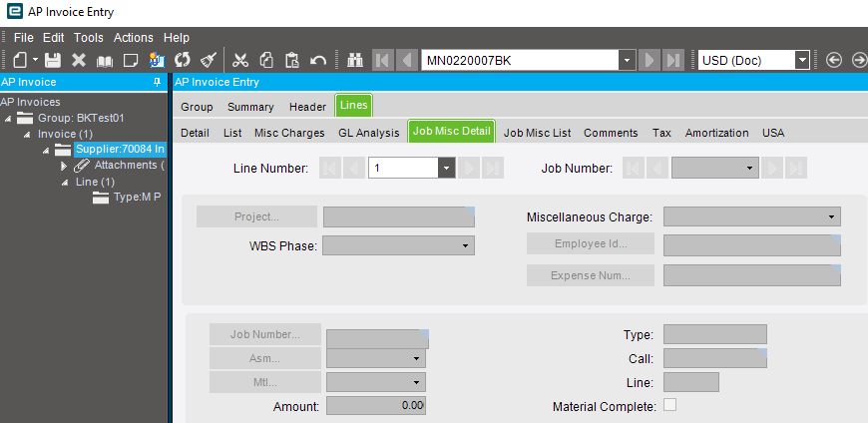Switch to the Group tab

pos(198,107)
